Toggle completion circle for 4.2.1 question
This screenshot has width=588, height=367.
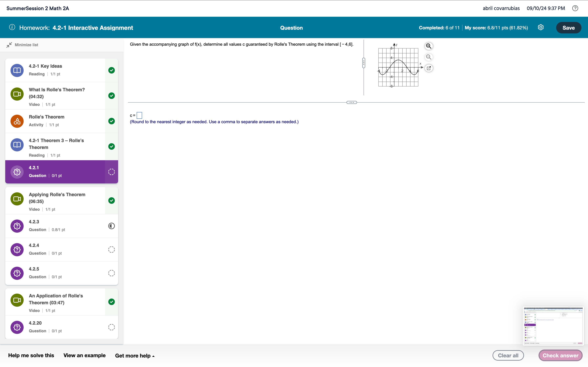click(x=112, y=172)
